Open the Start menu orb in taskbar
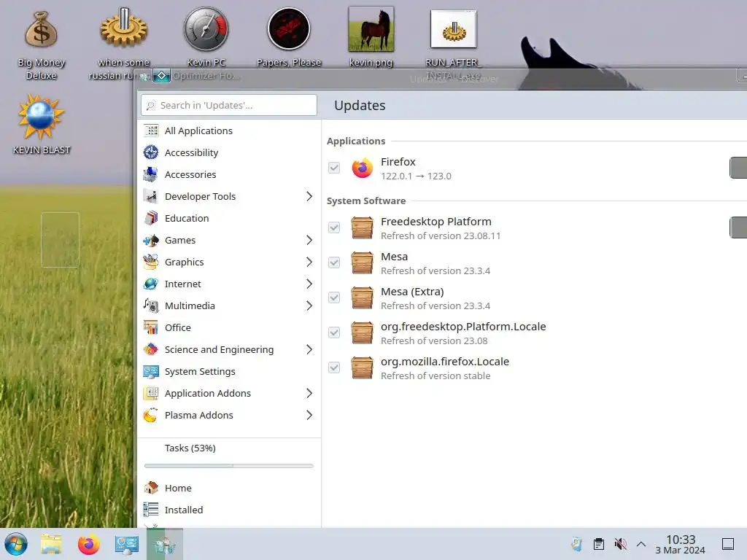Viewport: 747px width, 560px height. click(16, 544)
